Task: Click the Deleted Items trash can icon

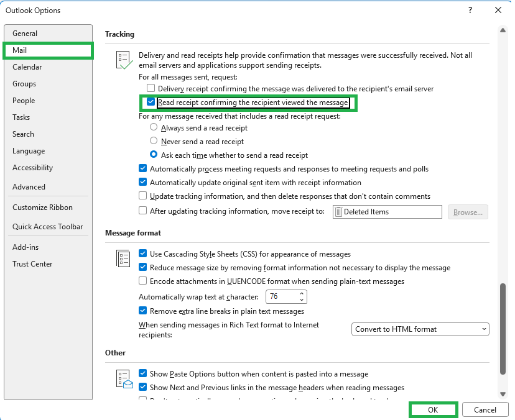Action: coord(338,212)
